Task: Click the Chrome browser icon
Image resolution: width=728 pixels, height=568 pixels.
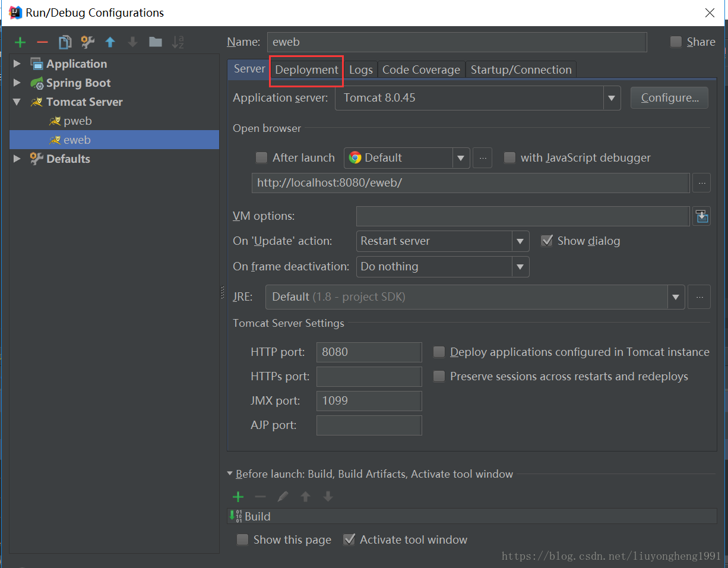Action: coord(355,157)
